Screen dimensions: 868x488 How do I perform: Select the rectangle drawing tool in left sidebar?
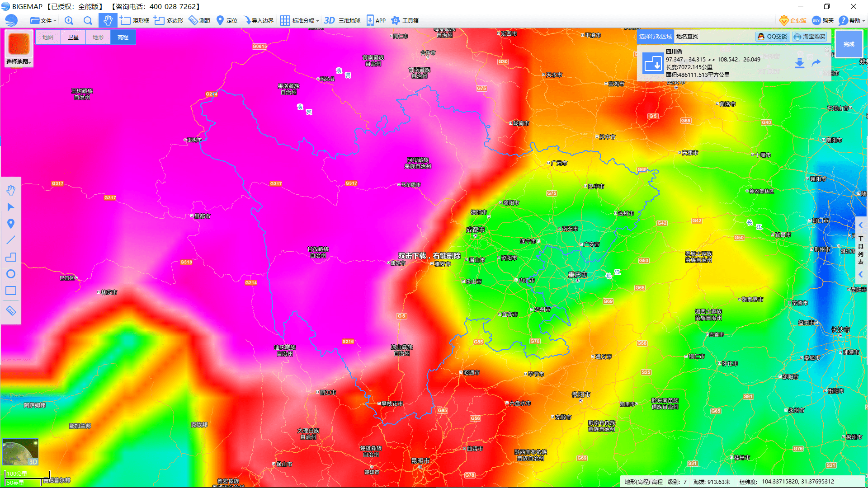tap(11, 291)
